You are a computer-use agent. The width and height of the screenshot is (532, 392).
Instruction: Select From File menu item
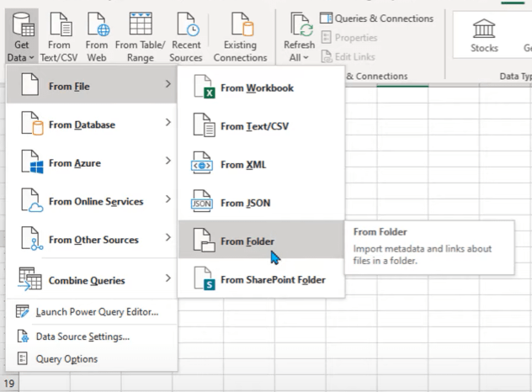coord(92,84)
